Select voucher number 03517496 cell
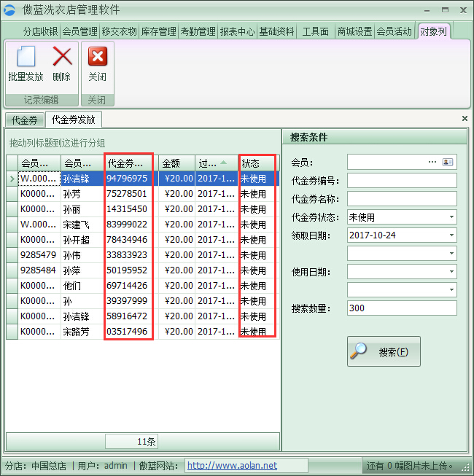 [131, 332]
